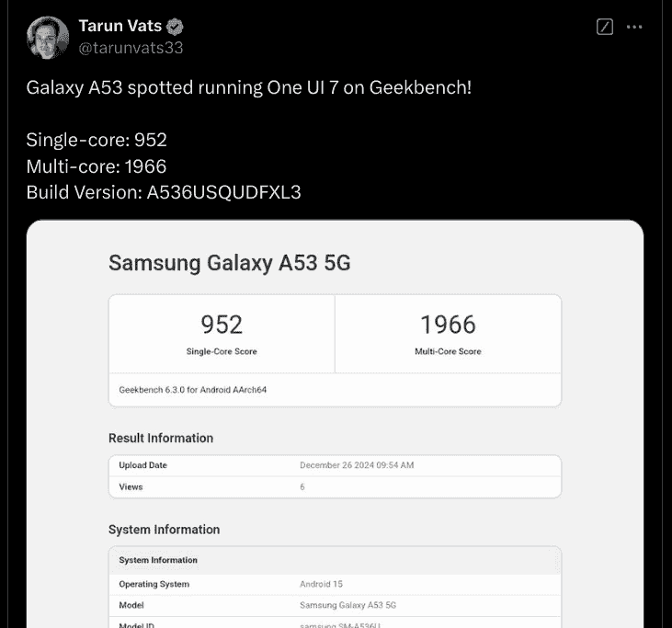Click the System Information table header row

[335, 560]
